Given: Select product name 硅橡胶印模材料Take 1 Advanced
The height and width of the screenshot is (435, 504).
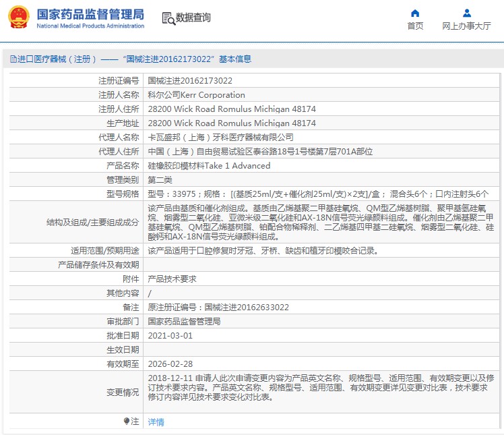Looking at the screenshot, I should (209, 166).
